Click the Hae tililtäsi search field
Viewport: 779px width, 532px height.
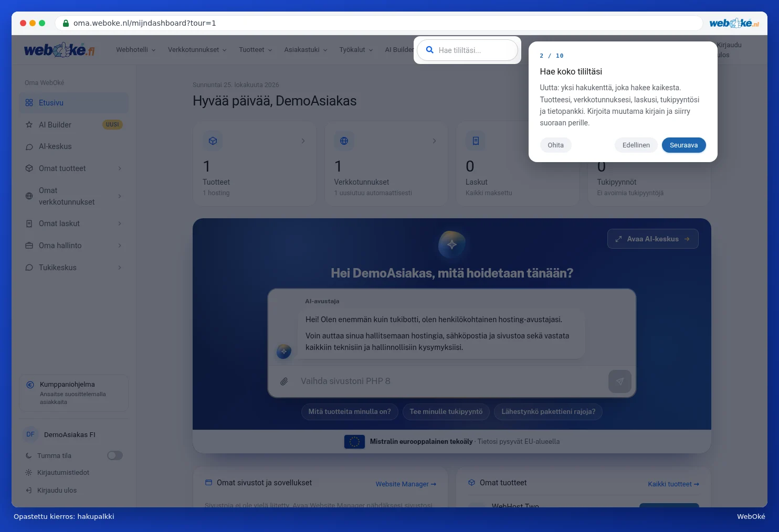467,50
